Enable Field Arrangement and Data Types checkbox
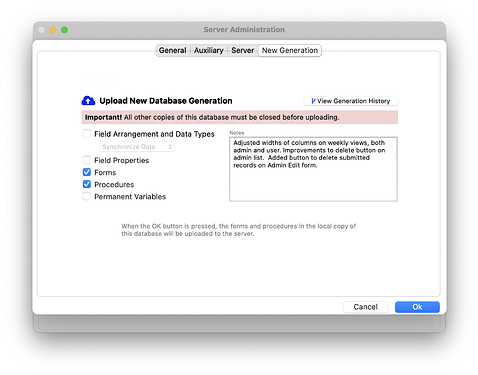Viewport: 478px width, 375px height. pyautogui.click(x=87, y=134)
